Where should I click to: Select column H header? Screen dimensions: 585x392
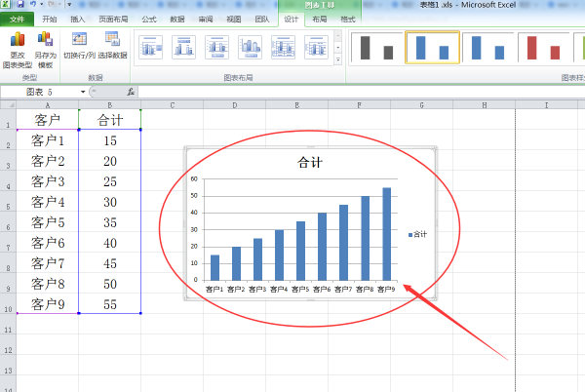pyautogui.click(x=484, y=105)
